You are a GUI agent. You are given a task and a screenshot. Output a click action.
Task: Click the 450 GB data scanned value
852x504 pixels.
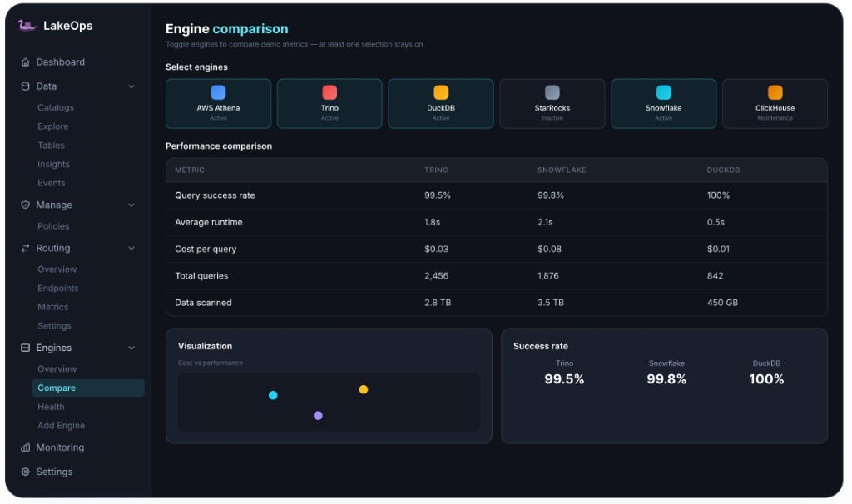click(722, 303)
